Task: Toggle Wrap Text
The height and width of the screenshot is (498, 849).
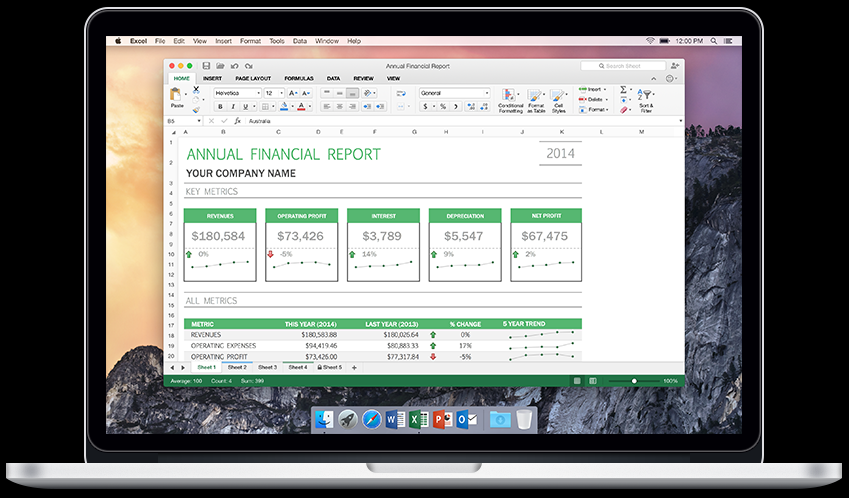Action: coord(401,93)
